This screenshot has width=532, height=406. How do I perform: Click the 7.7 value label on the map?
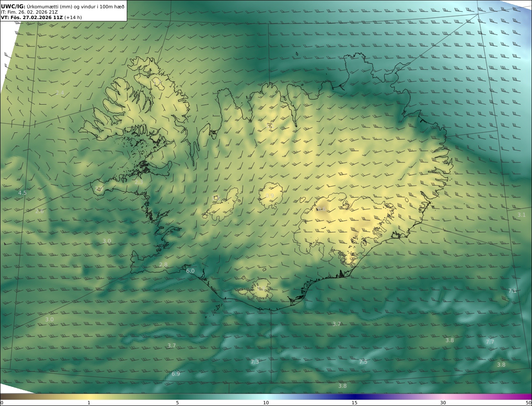pos(490,342)
